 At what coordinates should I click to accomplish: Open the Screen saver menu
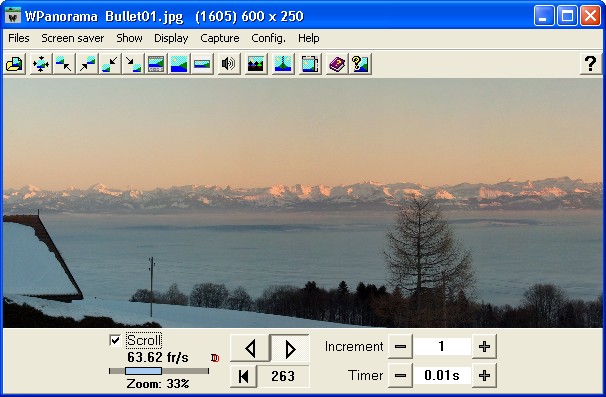point(73,38)
